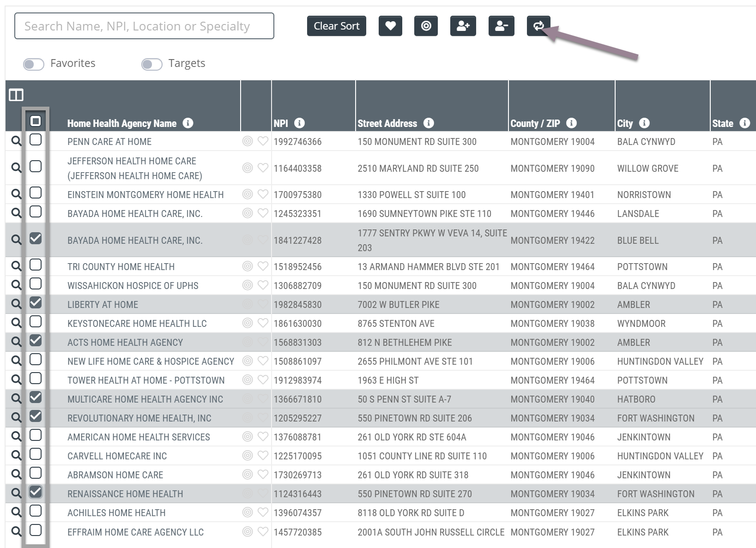Viewport: 756px width, 548px height.
Task: Sort by City column header
Action: 625,123
